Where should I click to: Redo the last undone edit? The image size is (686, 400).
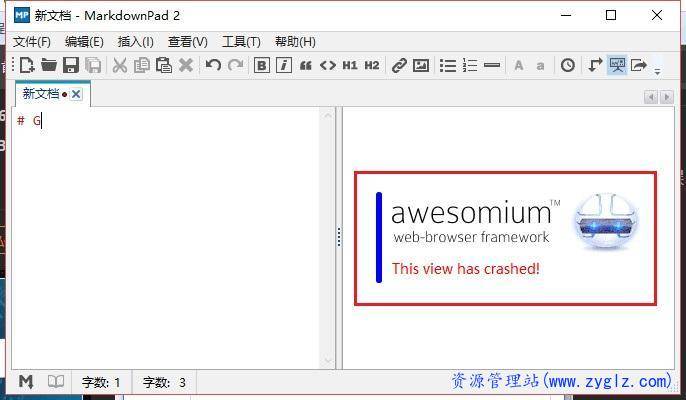click(x=236, y=66)
